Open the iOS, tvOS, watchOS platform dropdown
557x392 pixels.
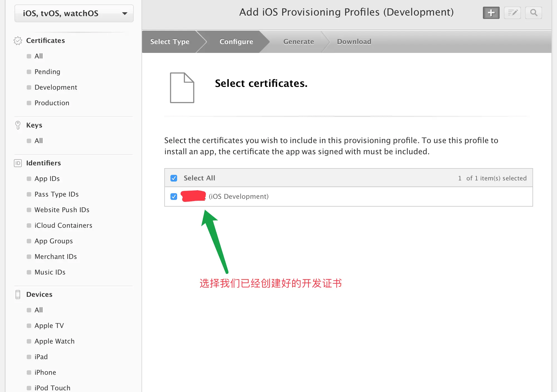(x=74, y=13)
